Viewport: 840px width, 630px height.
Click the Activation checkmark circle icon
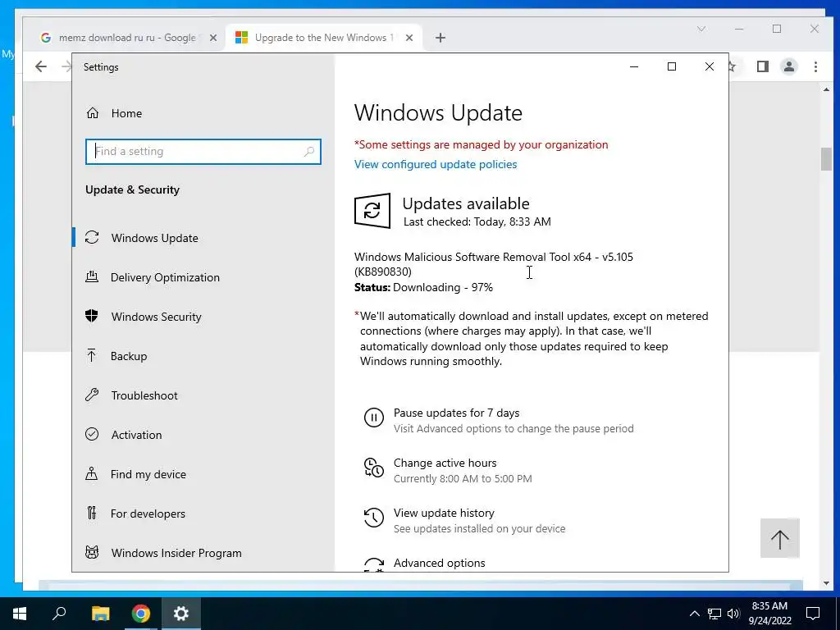point(92,434)
